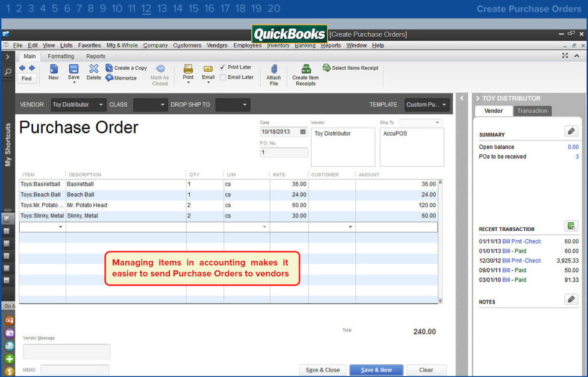Click the green plus icon in sidebar
Viewport: 588px width, 377px height.
[x=10, y=359]
